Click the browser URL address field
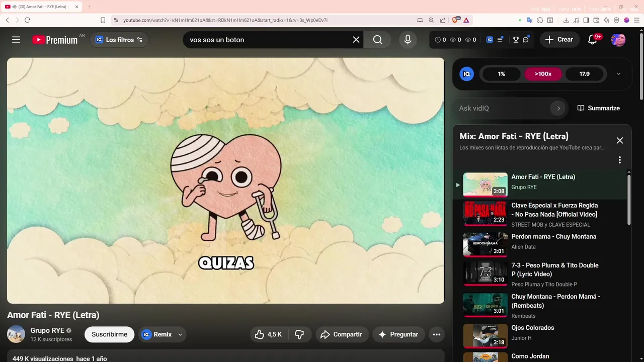Viewport: 644px width, 362px height. pyautogui.click(x=262, y=20)
